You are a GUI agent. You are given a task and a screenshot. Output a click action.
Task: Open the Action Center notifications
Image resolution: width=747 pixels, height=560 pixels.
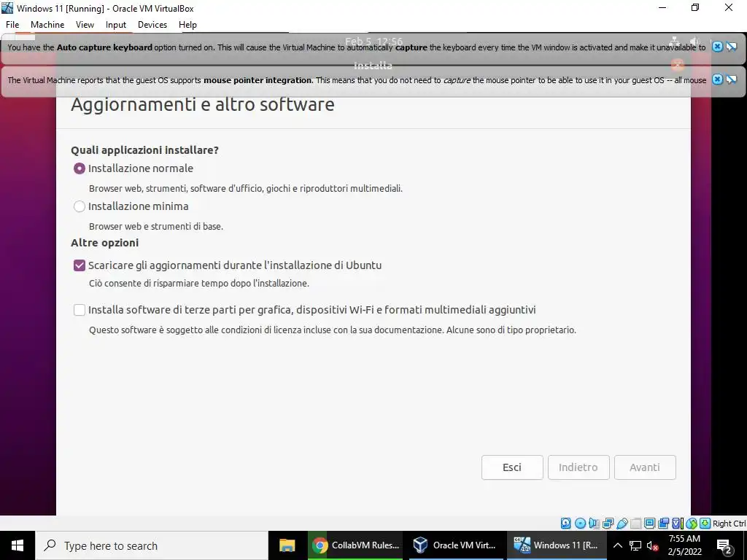click(724, 545)
